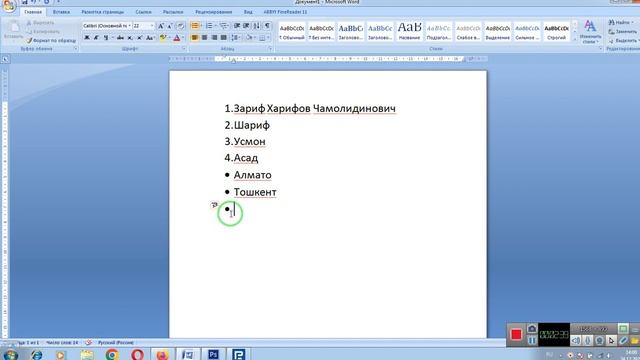Apply the Название style
The width and height of the screenshot is (640, 360).
409,32
